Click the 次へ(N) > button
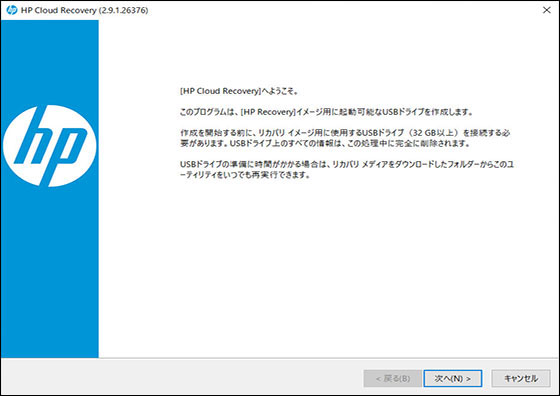Screen dimensions: 560x396 pyautogui.click(x=452, y=379)
